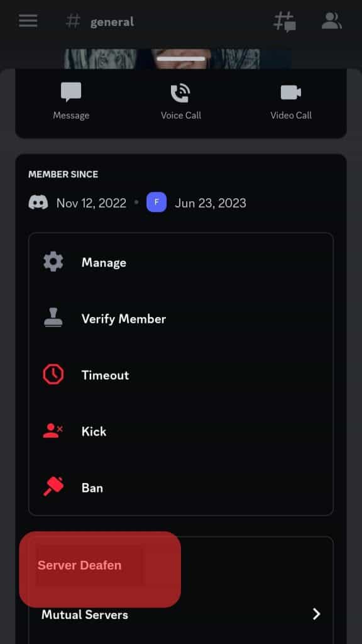Viewport: 362px width, 644px height.
Task: Choose the Ban moderation option
Action: coord(92,487)
